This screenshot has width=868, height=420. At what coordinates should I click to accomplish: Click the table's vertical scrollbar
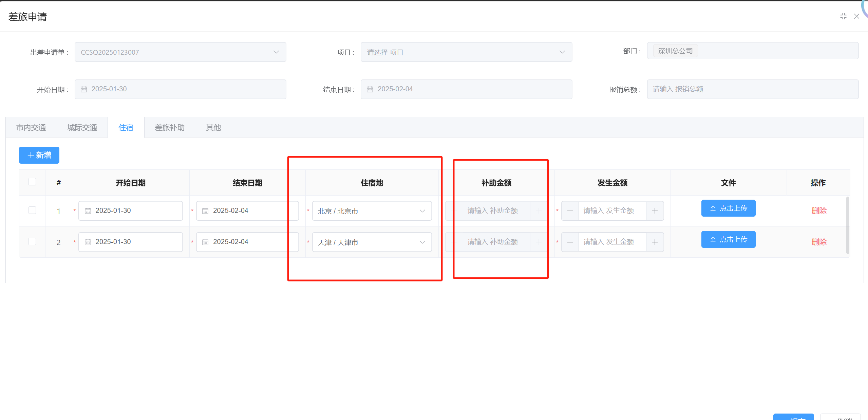point(847,225)
